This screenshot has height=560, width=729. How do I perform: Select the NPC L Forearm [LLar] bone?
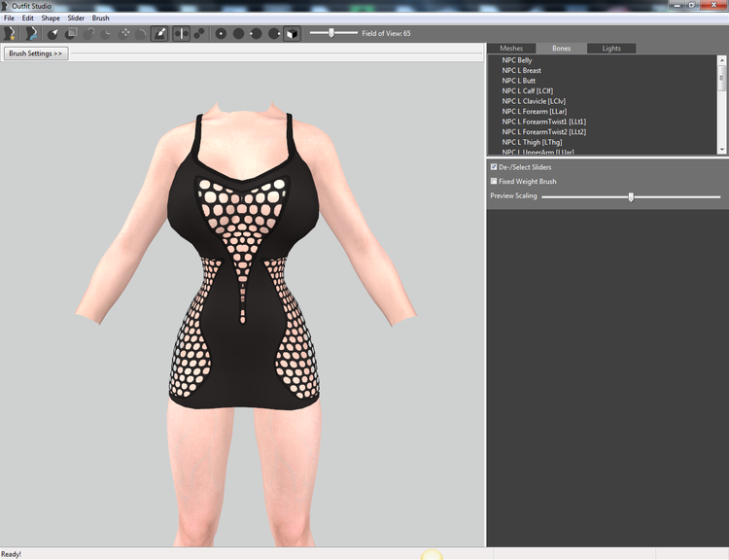535,111
